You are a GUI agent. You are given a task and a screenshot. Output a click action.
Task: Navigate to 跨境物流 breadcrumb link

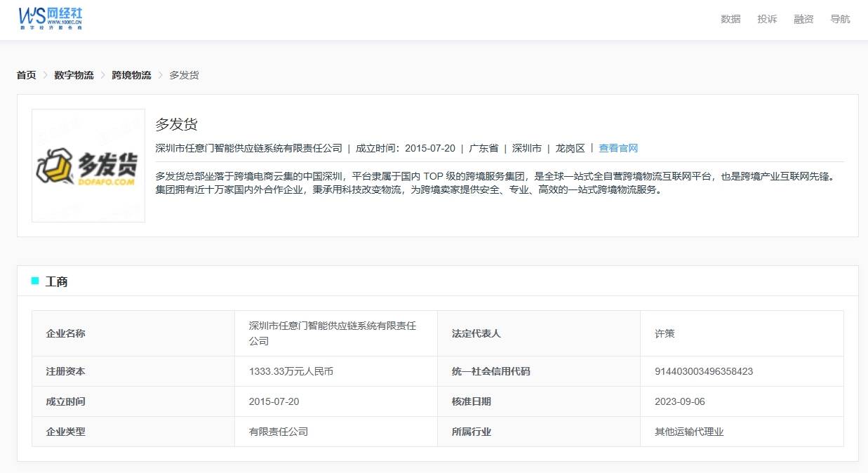[x=131, y=75]
